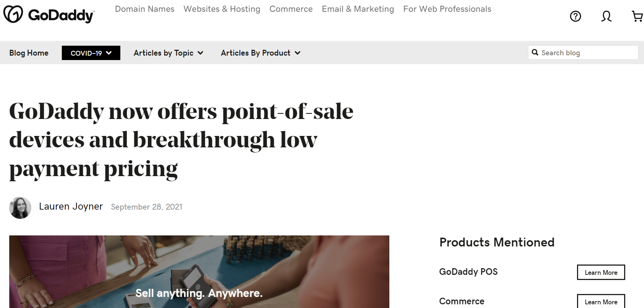Screen dimensions: 644x308
Task: Open the Email & Marketing menu
Action: pyautogui.click(x=357, y=9)
